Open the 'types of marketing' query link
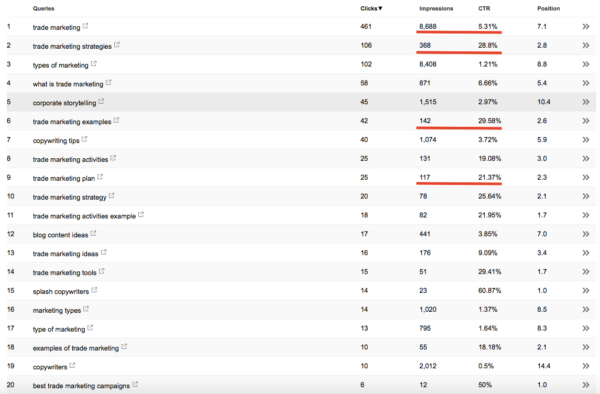The image size is (600, 394). tap(60, 65)
